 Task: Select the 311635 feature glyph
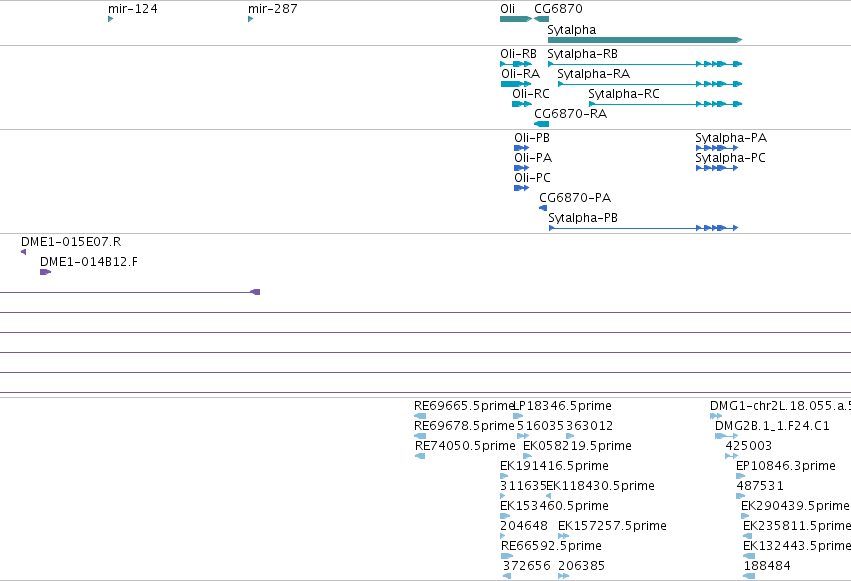[503, 496]
